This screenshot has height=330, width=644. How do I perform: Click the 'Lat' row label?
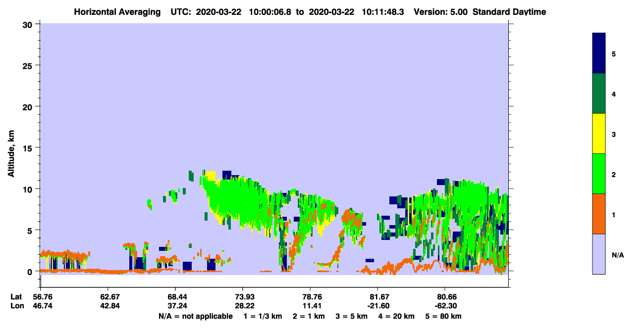tap(16, 297)
